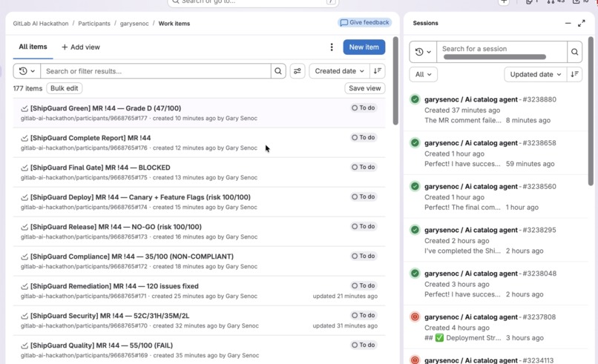This screenshot has height=364, width=598.
Task: Toggle sessions sort direction icon
Action: pyautogui.click(x=574, y=74)
